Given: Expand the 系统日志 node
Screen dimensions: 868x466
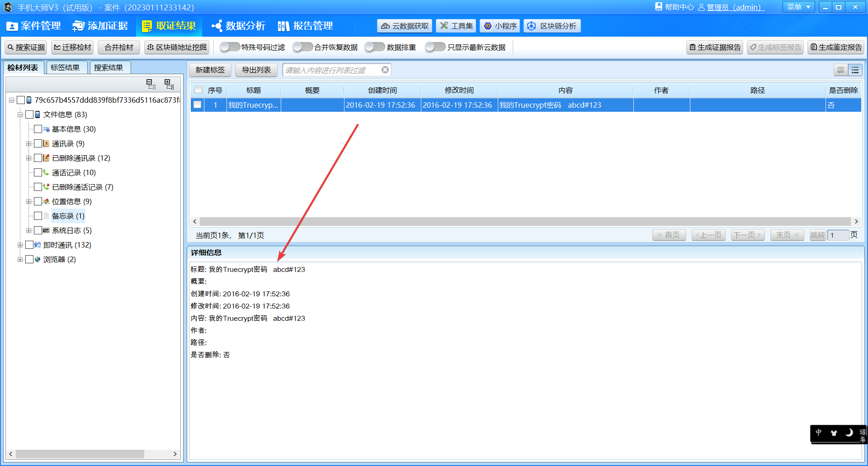Looking at the screenshot, I should [x=29, y=230].
